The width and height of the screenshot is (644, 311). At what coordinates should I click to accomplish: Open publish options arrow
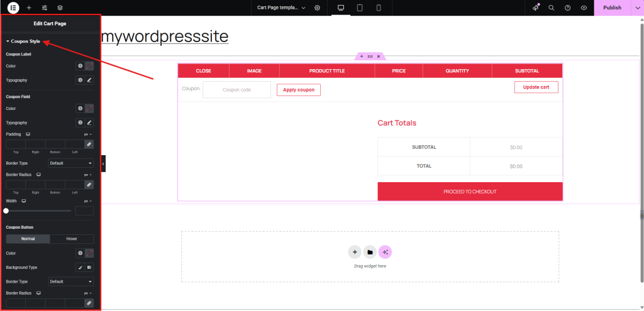pos(638,8)
